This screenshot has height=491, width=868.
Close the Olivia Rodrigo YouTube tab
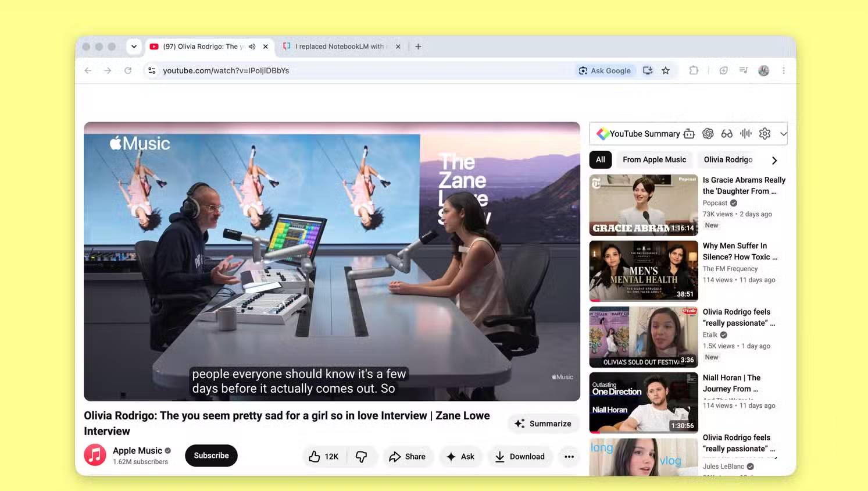[x=266, y=47]
